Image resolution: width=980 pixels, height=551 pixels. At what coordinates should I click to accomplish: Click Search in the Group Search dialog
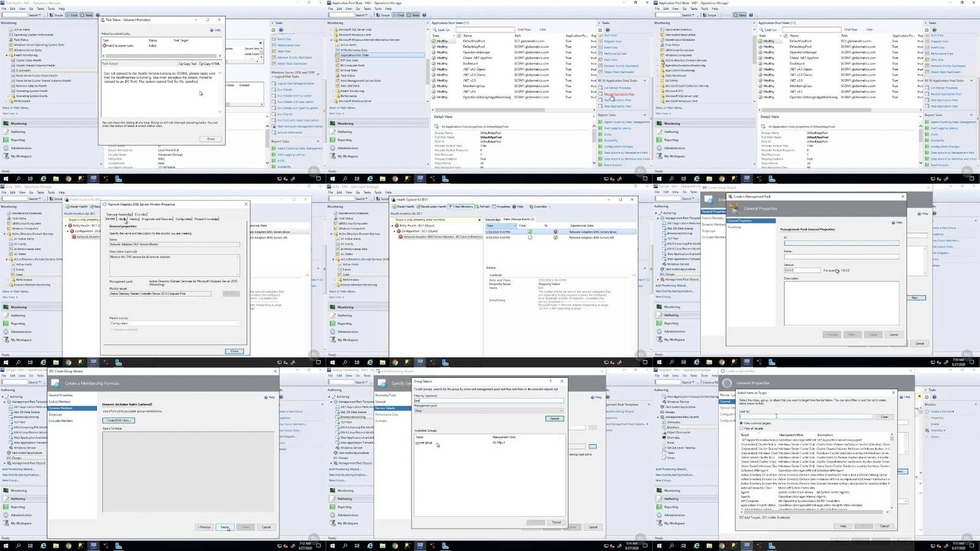tap(554, 419)
